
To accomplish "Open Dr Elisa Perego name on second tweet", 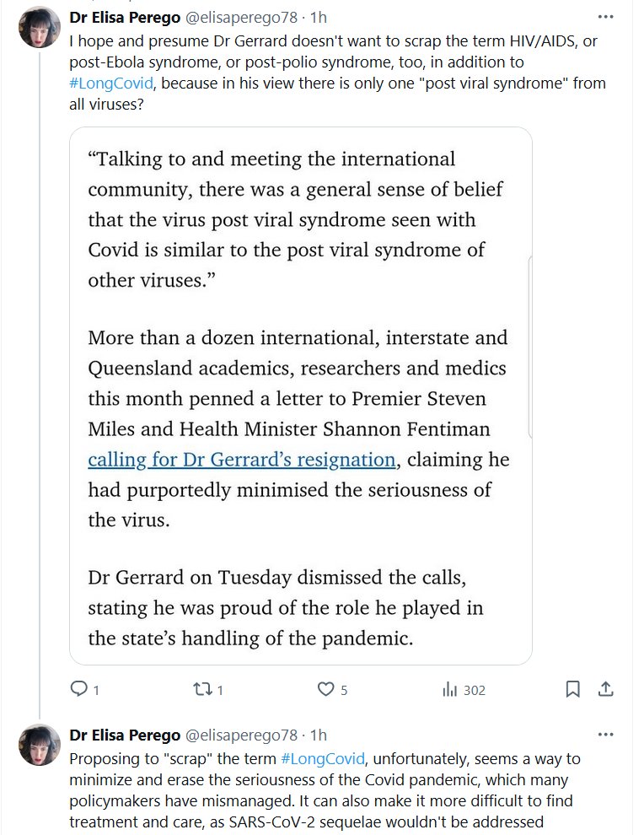I will 125,735.
